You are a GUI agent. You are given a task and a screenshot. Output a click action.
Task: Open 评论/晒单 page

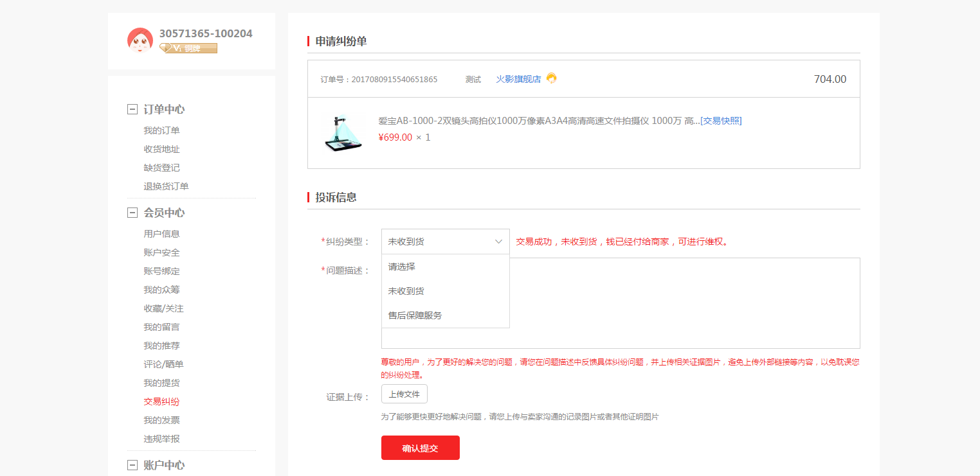click(x=163, y=364)
